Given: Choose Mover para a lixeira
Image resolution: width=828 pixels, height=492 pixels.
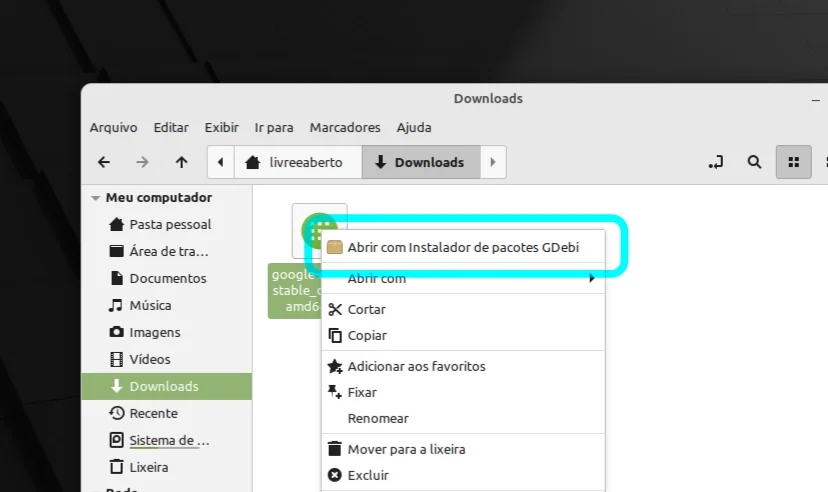Looking at the screenshot, I should click(x=463, y=449).
